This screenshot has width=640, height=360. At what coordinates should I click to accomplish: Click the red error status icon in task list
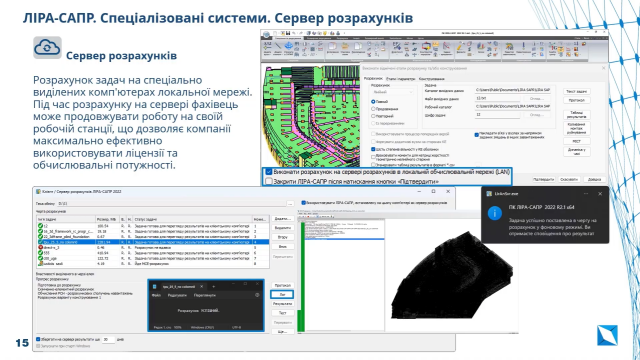point(40,247)
